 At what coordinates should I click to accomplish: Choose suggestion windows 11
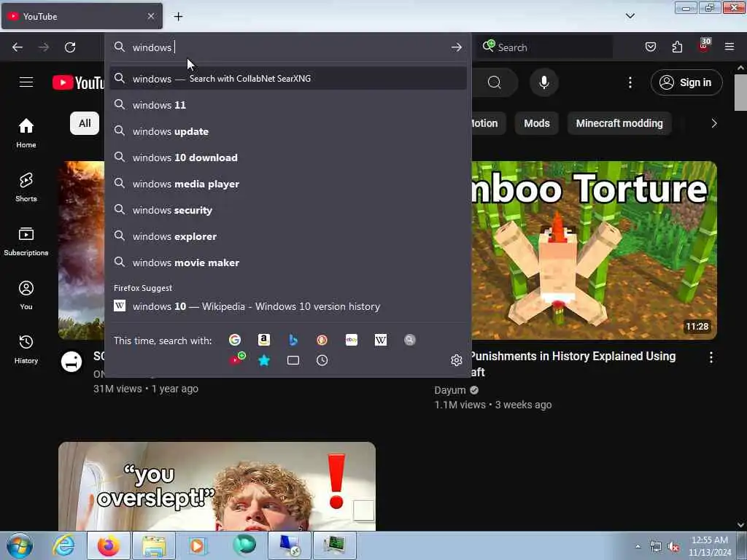(288, 105)
